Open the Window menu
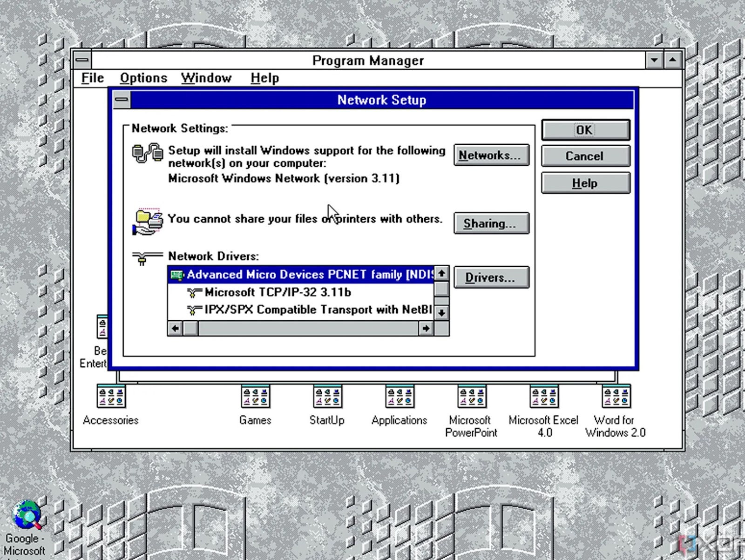 [206, 78]
